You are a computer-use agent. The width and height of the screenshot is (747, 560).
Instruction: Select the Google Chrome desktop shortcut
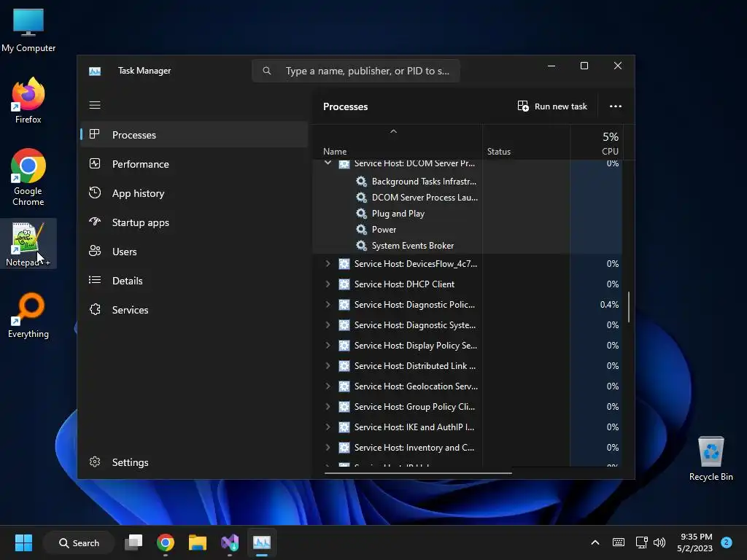click(28, 177)
